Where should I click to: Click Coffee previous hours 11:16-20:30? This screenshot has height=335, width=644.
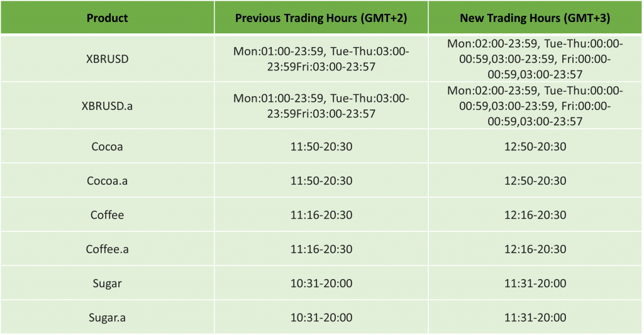[321, 215]
